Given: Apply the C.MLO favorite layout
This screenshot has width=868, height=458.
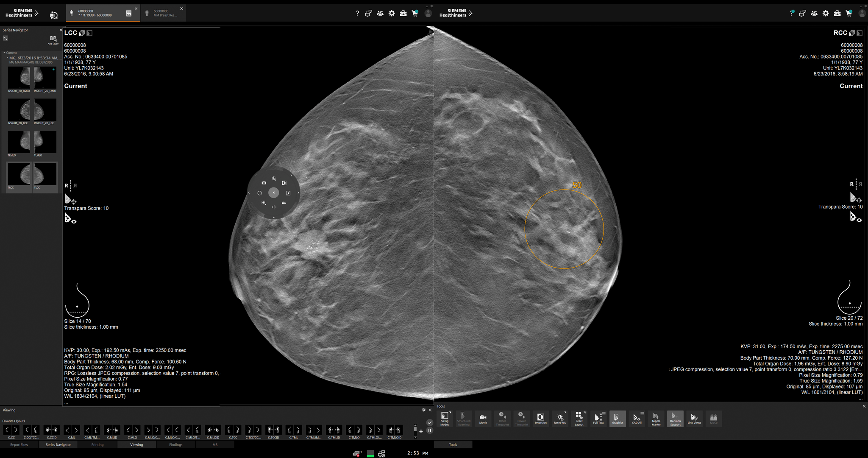Looking at the screenshot, I should point(132,432).
